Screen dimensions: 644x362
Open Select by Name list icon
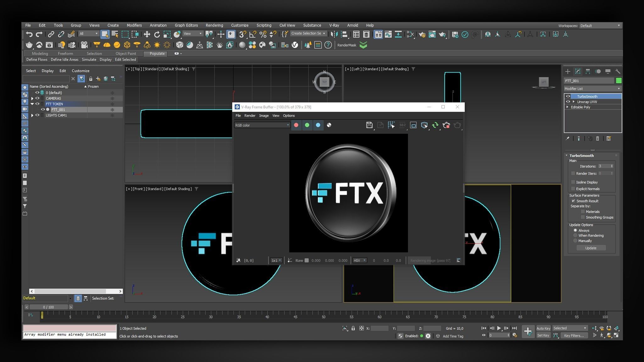(x=115, y=34)
